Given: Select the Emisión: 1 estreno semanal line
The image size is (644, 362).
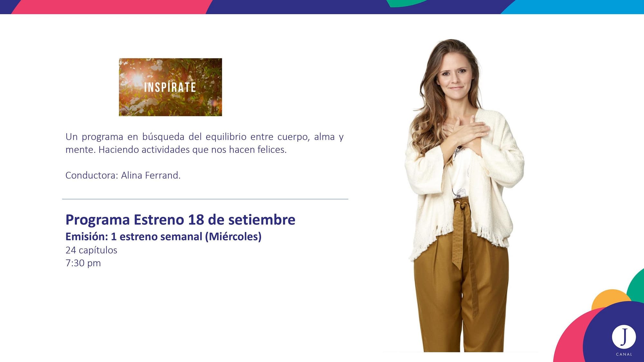Looking at the screenshot, I should [x=163, y=237].
